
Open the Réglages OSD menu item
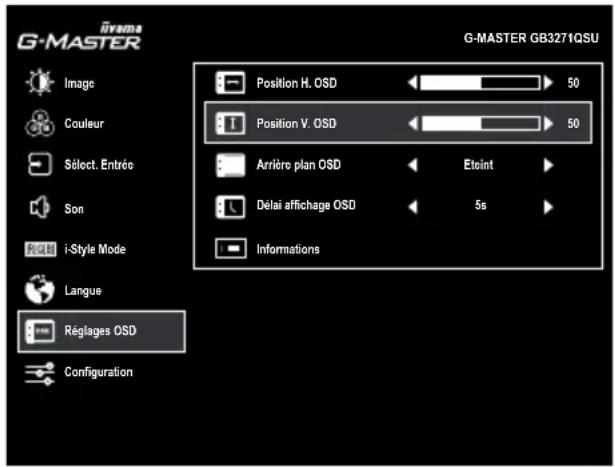tap(102, 331)
